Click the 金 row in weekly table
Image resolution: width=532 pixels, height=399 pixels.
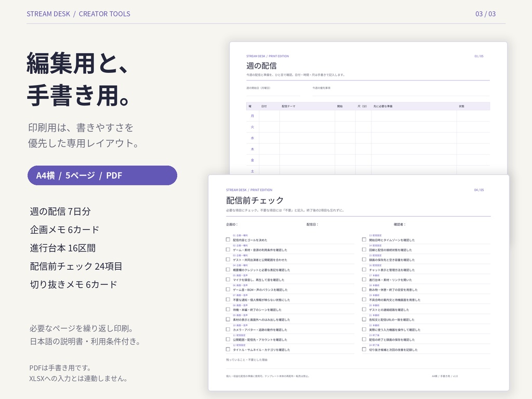(x=368, y=160)
